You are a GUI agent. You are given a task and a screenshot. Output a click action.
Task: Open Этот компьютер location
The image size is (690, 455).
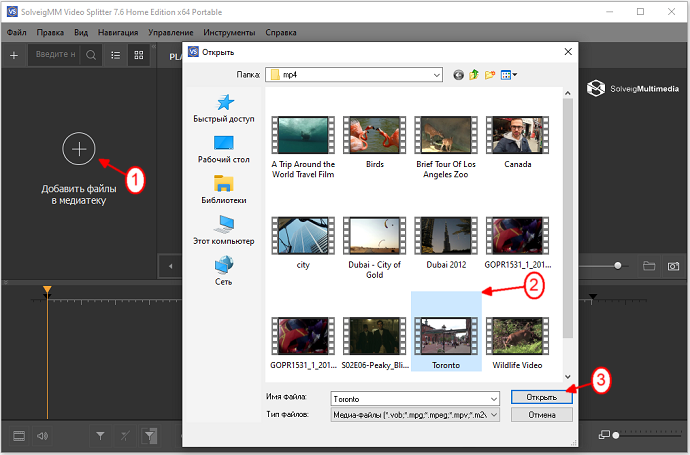(224, 230)
